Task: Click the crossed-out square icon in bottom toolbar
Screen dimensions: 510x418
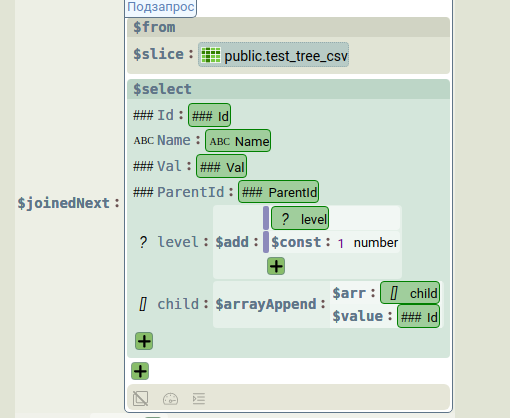Action: (140, 398)
